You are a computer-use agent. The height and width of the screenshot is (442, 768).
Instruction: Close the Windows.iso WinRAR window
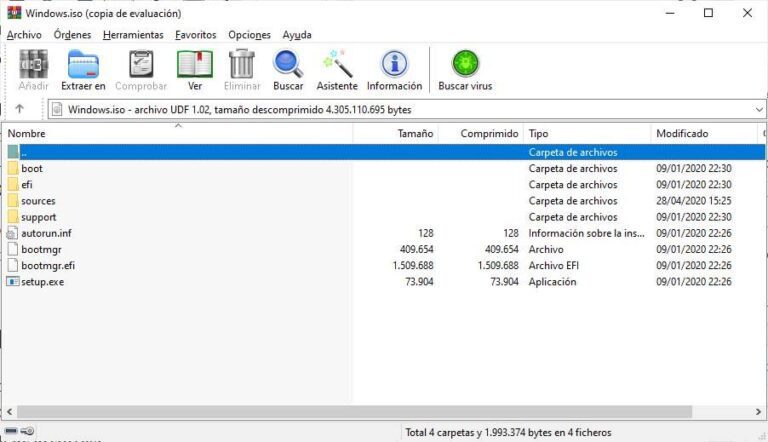pos(747,13)
